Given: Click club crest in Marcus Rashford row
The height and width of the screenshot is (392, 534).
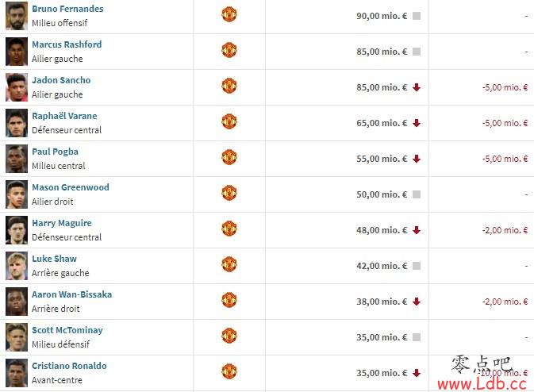Looking at the screenshot, I should [229, 51].
